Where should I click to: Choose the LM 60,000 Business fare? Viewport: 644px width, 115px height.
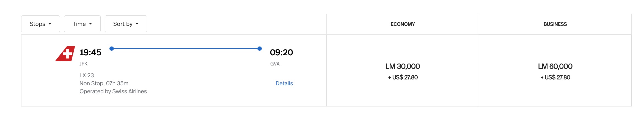tap(555, 66)
